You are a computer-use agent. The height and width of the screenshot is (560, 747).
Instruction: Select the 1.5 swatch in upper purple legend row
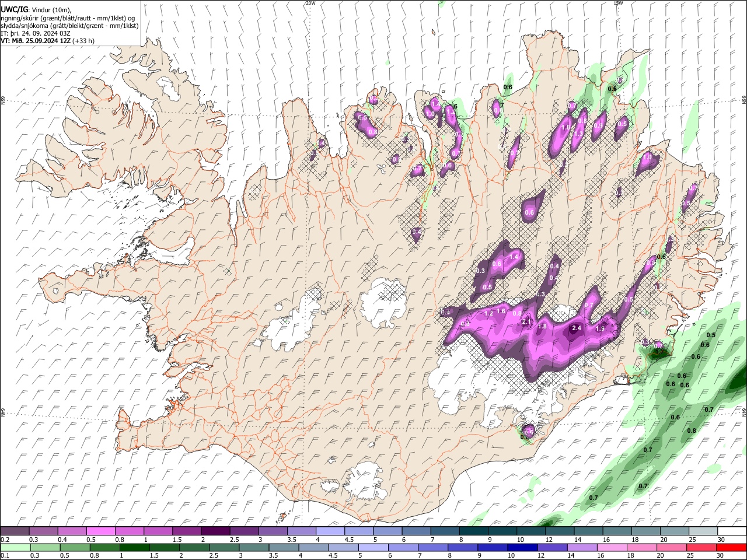tap(186, 531)
